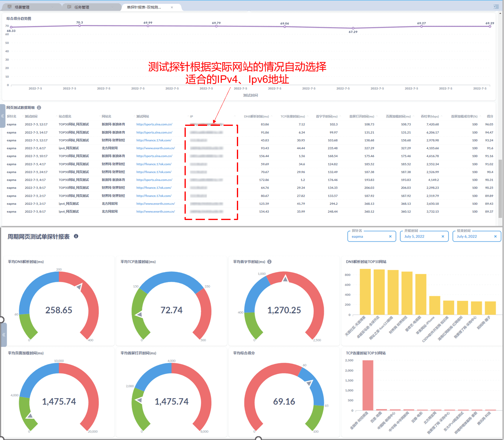
Task: Clear the 结束时间 July 6, 2022 date
Action: 495,236
